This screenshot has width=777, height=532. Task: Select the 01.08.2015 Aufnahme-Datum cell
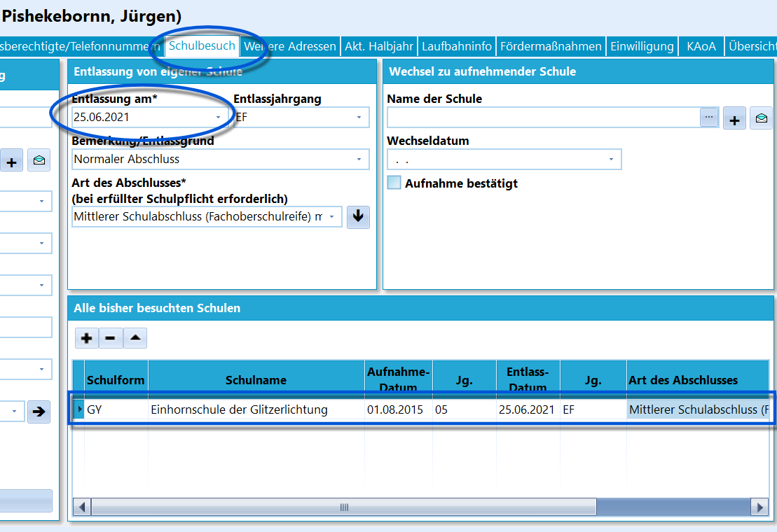pyautogui.click(x=399, y=409)
